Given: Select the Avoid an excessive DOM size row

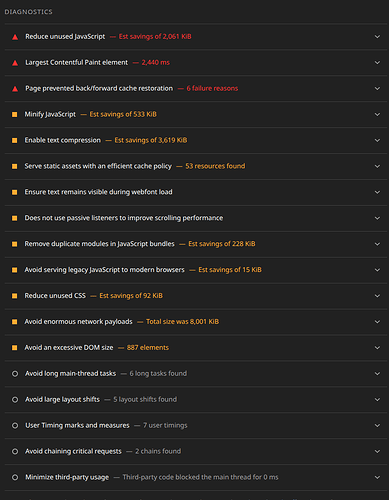Looking at the screenshot, I should tap(196, 348).
